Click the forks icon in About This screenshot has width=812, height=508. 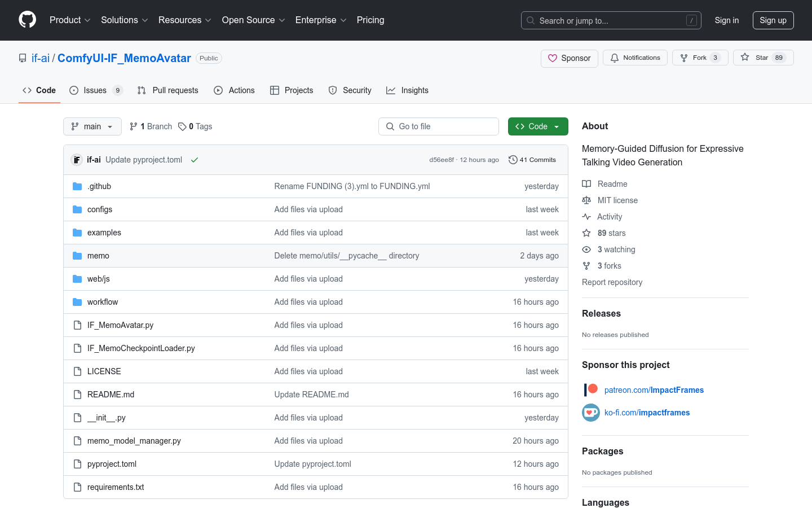coord(586,266)
